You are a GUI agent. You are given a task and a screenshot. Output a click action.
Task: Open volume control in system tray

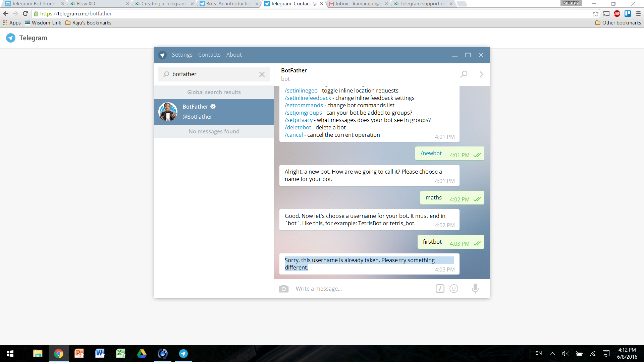pyautogui.click(x=566, y=354)
